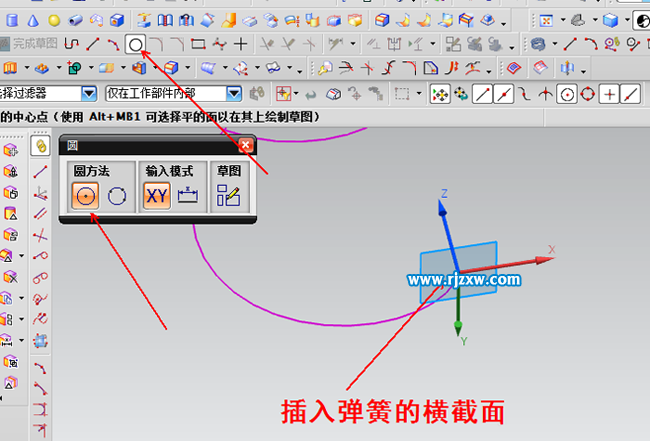The width and height of the screenshot is (650, 441).
Task: Click the blue surface patch icon in vertical toolbar
Action: 40,341
